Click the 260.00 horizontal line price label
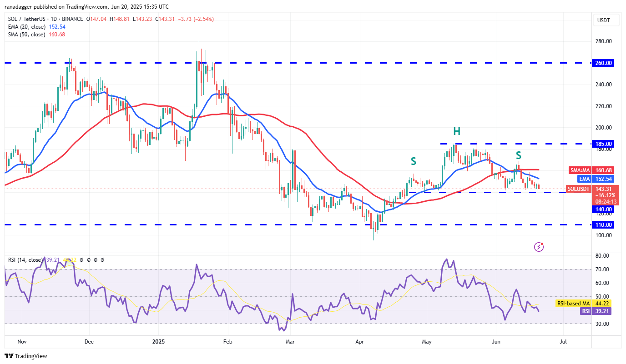The height and width of the screenshot is (364, 626). coord(602,63)
